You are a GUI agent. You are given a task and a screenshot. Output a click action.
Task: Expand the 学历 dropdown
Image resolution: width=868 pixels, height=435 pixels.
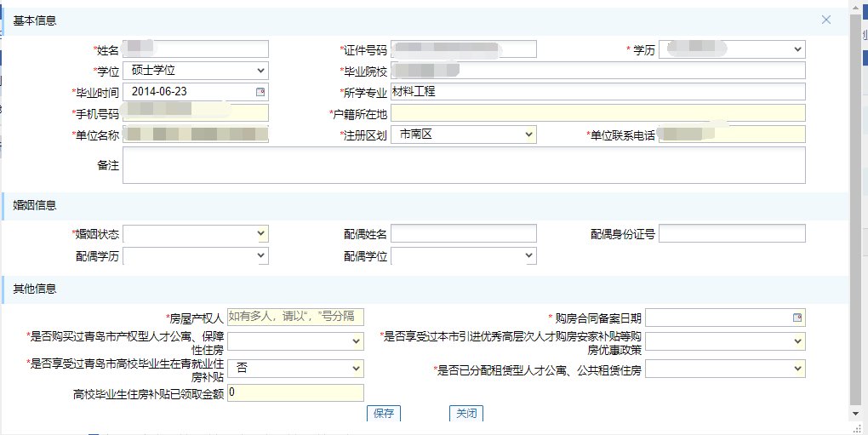[x=797, y=49]
